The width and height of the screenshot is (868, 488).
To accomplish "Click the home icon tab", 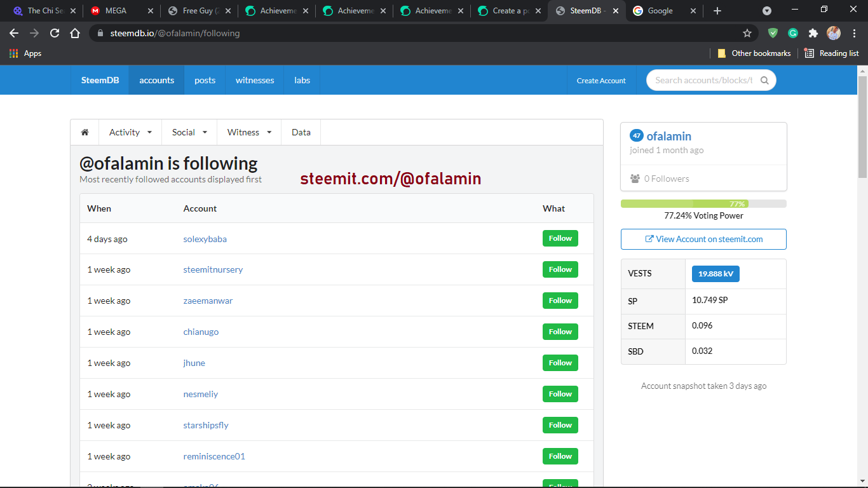I will [85, 132].
